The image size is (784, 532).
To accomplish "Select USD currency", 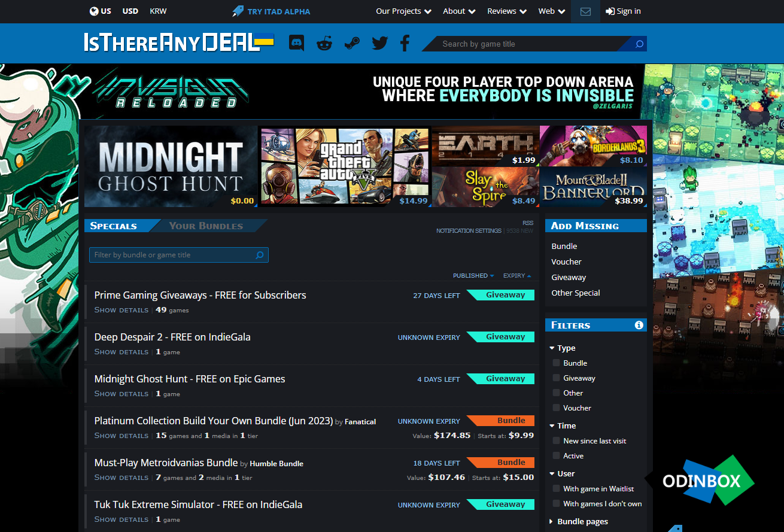I will pyautogui.click(x=130, y=11).
